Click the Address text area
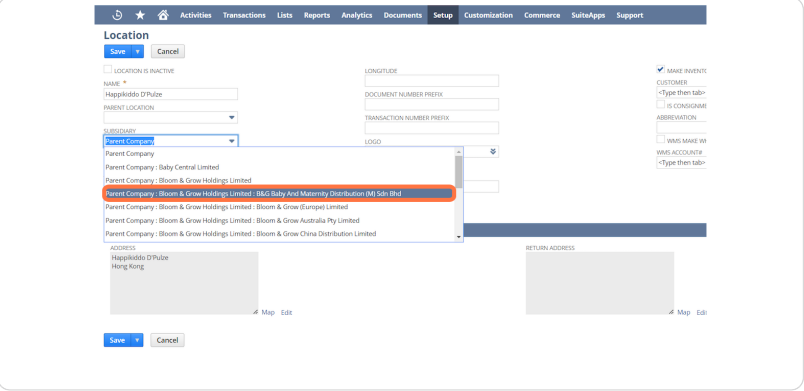Viewport: 804px width, 391px height. click(x=184, y=283)
